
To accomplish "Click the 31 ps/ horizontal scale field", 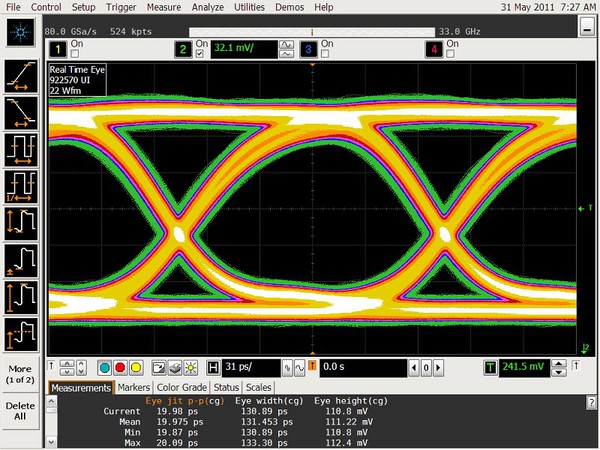I will click(x=250, y=368).
